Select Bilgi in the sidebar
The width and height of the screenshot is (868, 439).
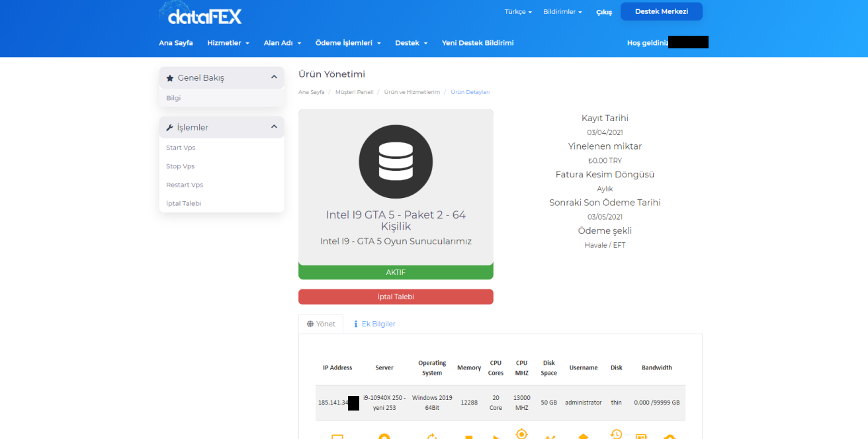click(x=173, y=98)
